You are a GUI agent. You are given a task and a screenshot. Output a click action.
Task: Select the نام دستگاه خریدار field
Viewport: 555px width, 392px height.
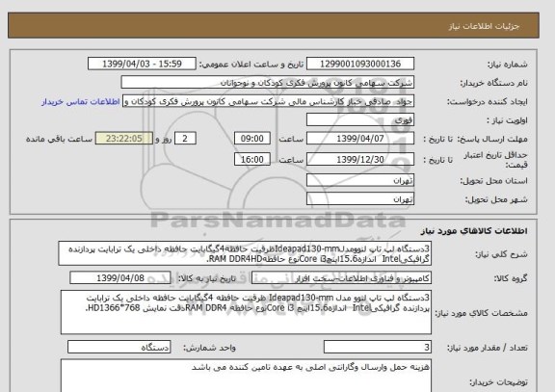point(267,83)
